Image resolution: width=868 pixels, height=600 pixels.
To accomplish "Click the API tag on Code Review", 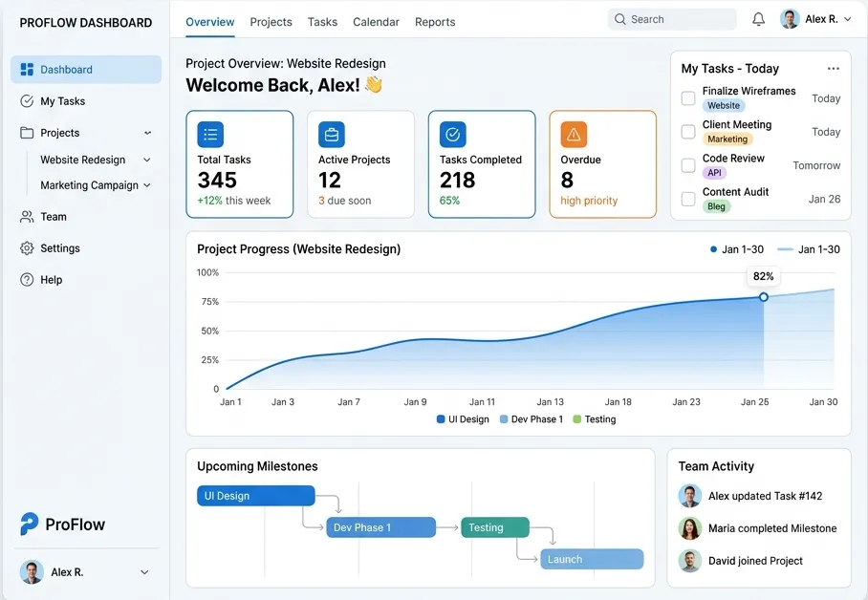I will (714, 173).
